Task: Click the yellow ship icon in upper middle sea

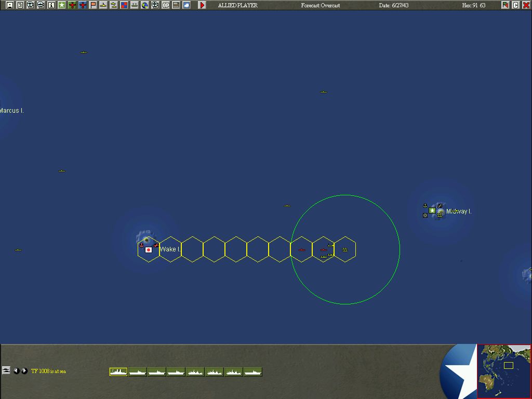Action: 323,92
